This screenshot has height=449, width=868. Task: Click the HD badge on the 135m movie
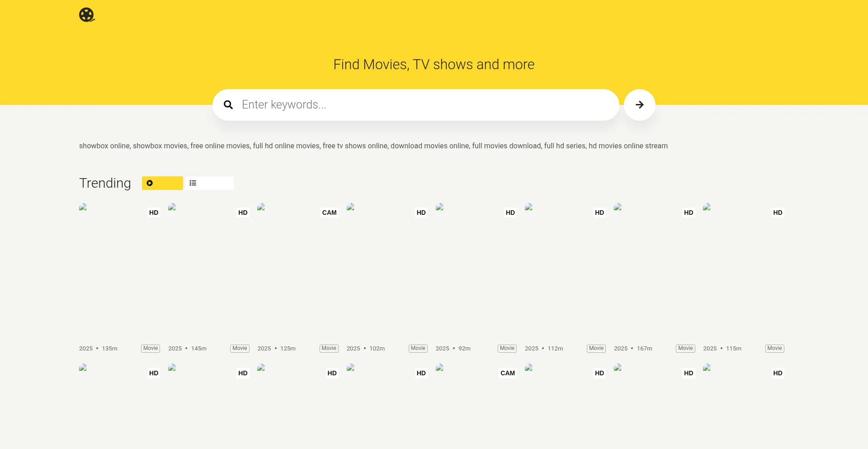click(154, 213)
